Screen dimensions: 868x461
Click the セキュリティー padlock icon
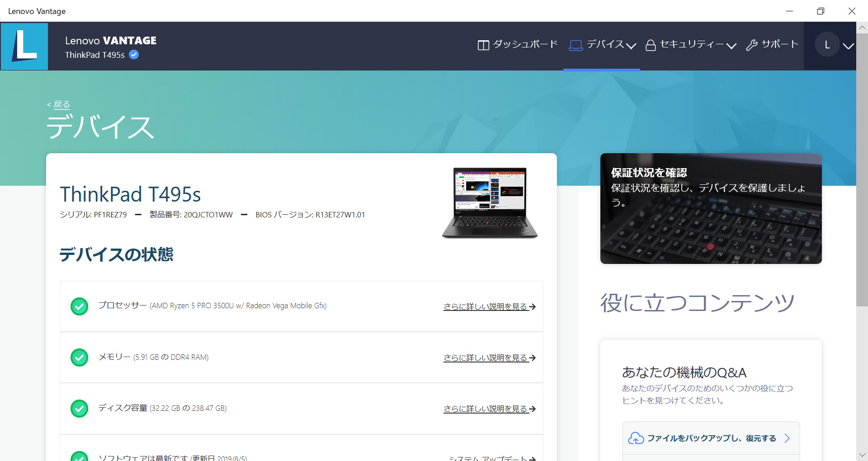651,45
